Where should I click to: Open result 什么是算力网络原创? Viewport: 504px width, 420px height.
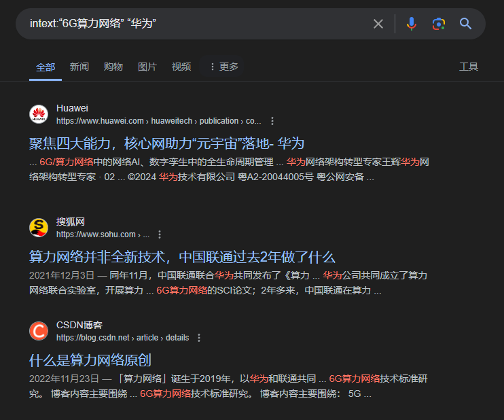(x=90, y=360)
